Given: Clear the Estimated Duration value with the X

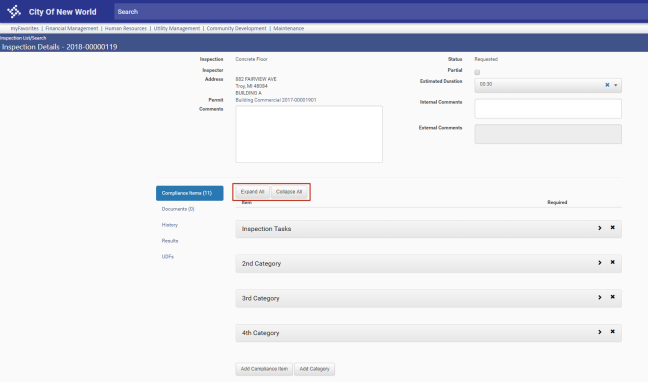Looking at the screenshot, I should 607,85.
